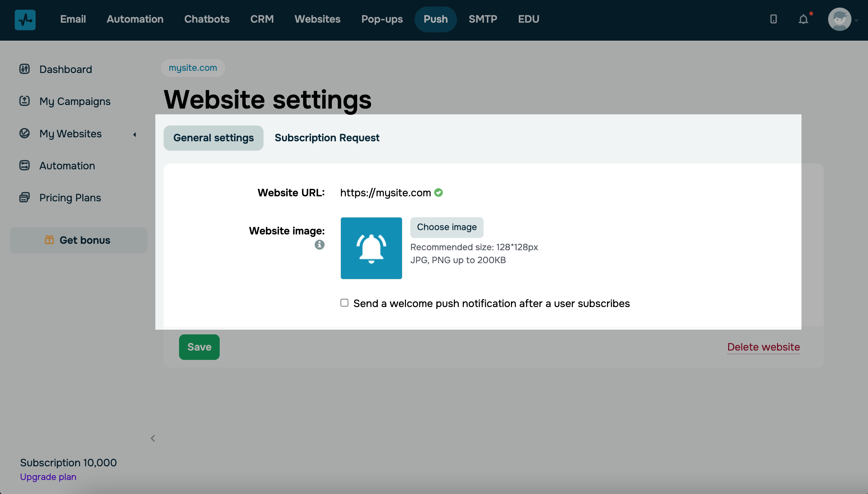Click the Dashboard sidebar icon
Viewport: 868px width, 494px height.
pos(24,69)
